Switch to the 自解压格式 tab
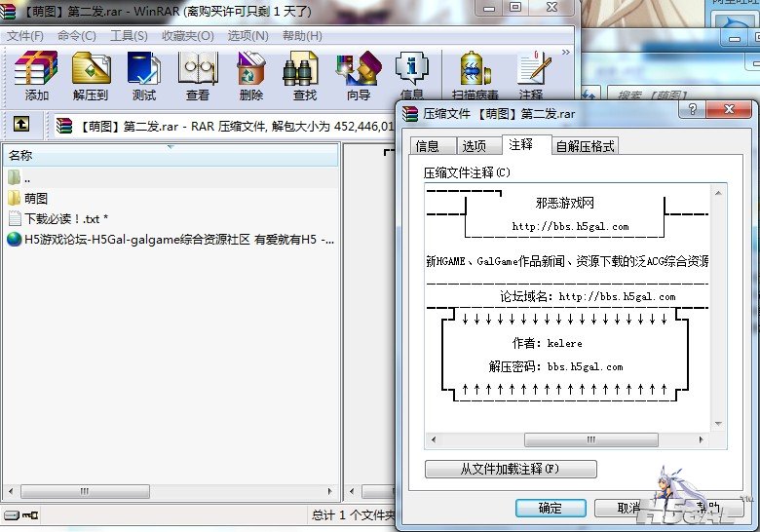 (585, 146)
